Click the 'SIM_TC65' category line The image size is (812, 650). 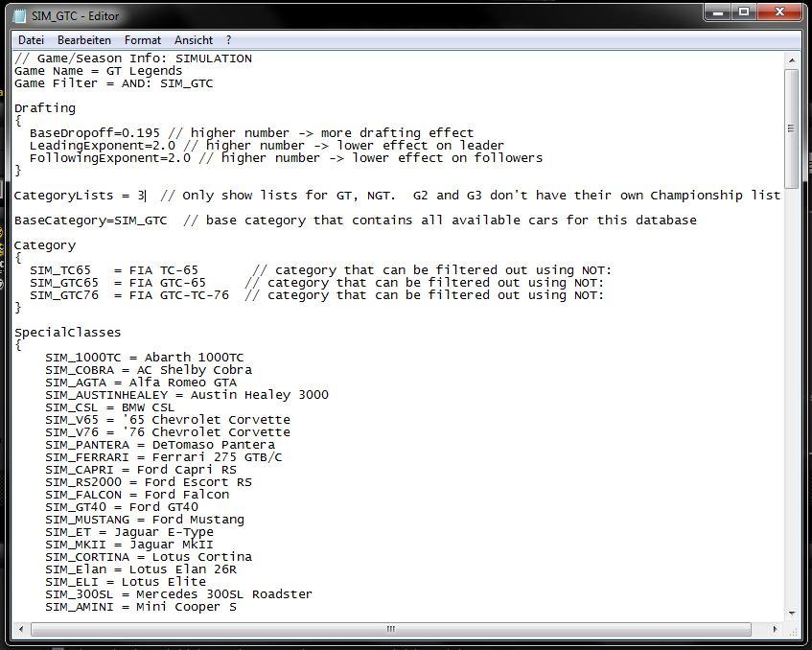(x=320, y=269)
